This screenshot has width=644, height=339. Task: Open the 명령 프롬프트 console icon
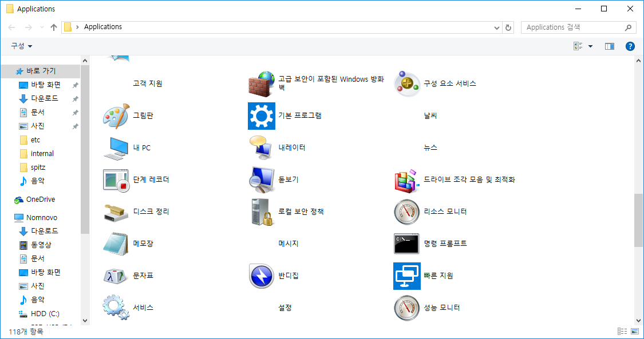tap(406, 244)
